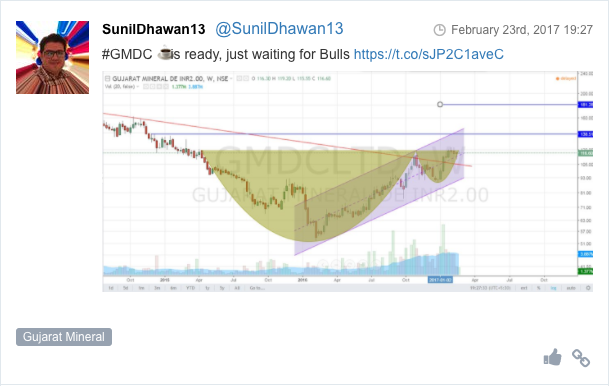Click the collapse icon before chart title

tap(108, 78)
